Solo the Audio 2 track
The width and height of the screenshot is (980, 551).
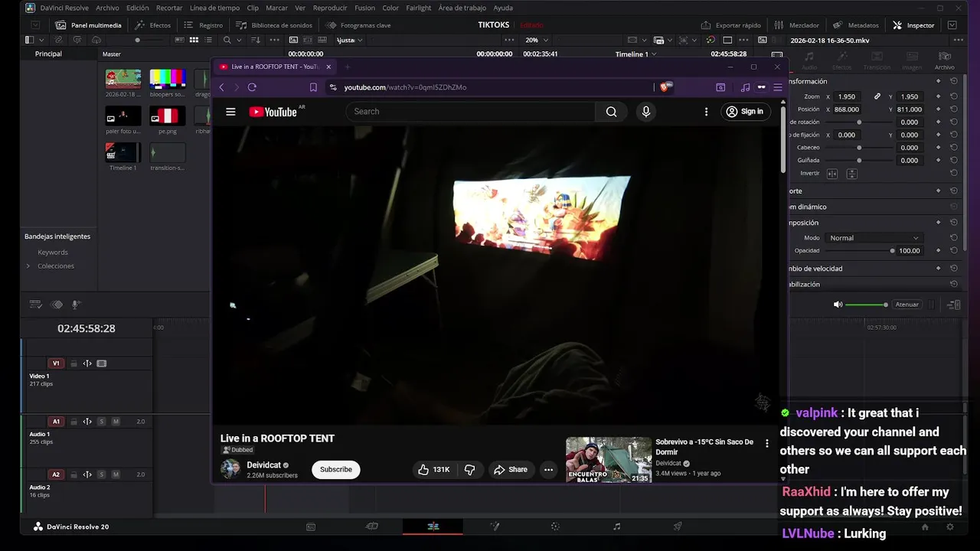tap(102, 474)
